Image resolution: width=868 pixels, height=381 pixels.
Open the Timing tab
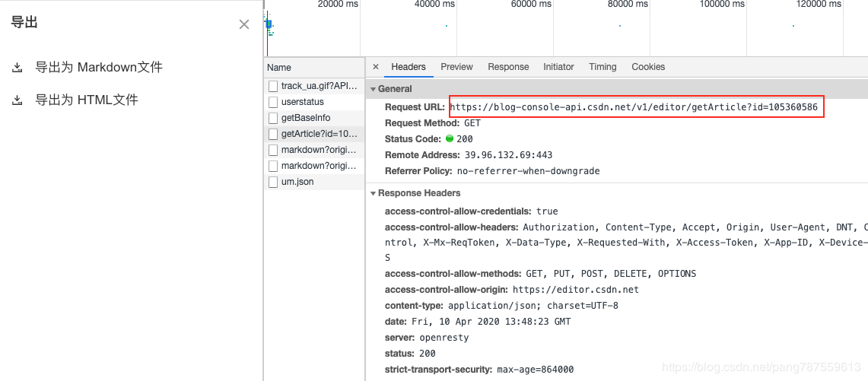coord(603,66)
